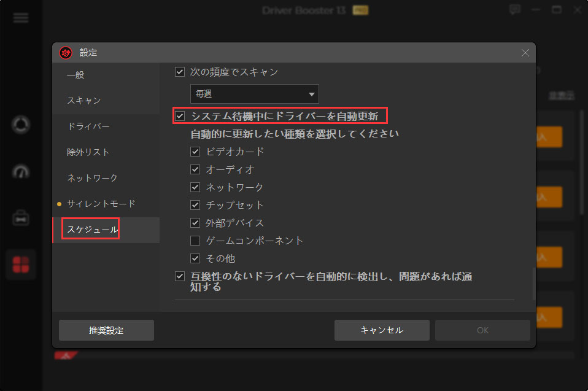
Task: Select the スケジュール settings tab
Action: click(106, 230)
